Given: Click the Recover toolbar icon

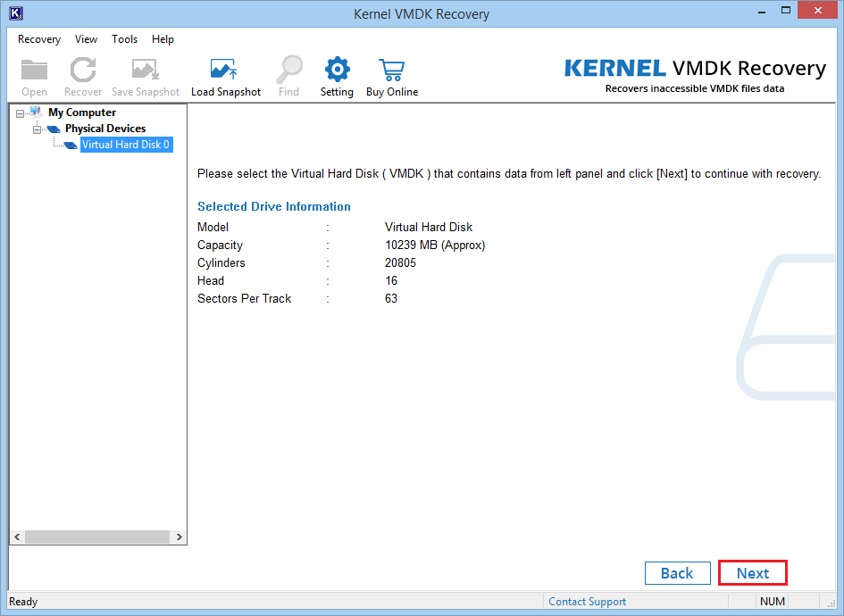Looking at the screenshot, I should point(83,70).
